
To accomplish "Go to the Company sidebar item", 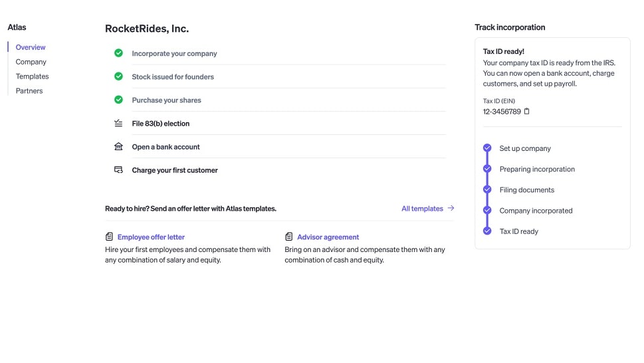I will pos(31,62).
